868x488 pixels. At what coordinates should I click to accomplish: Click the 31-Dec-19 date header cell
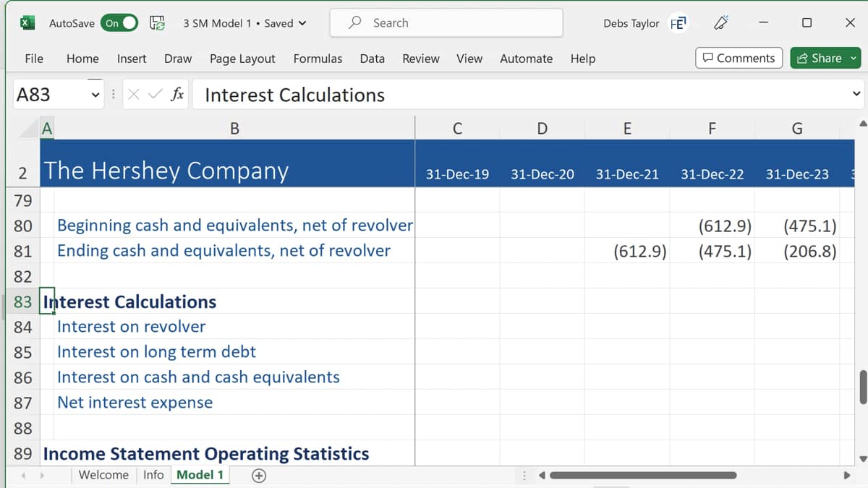click(457, 174)
